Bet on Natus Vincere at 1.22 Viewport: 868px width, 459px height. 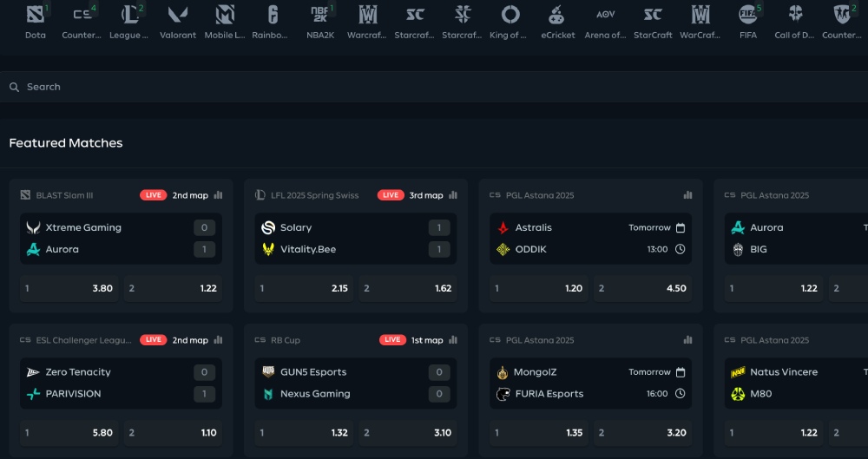(773, 433)
